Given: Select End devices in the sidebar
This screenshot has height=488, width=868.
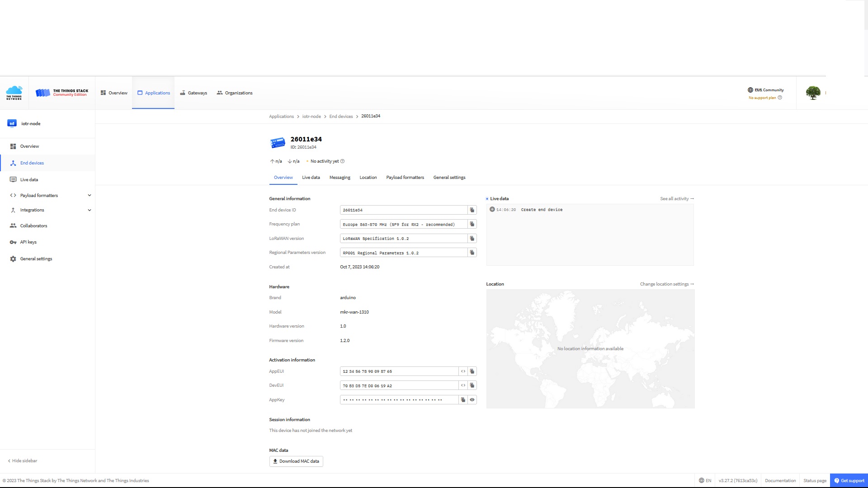Looking at the screenshot, I should pyautogui.click(x=47, y=163).
